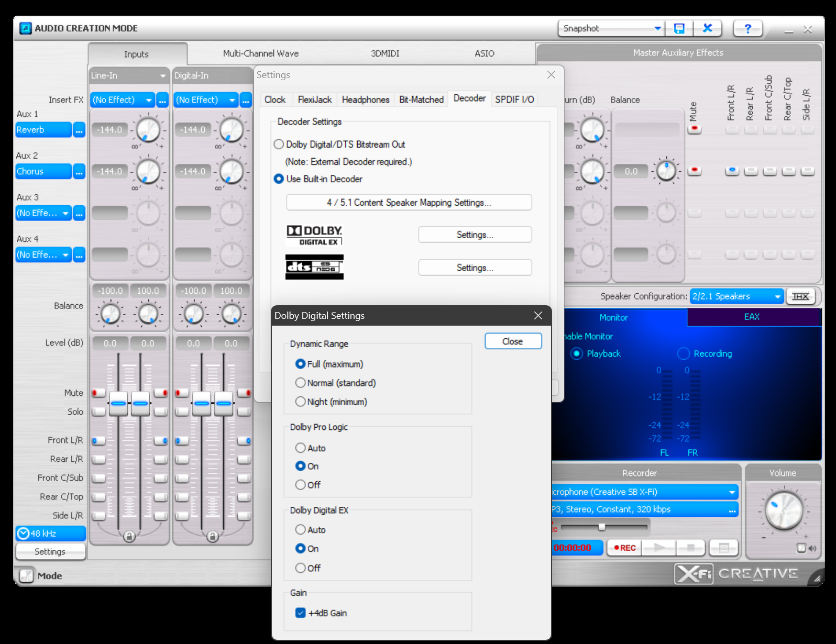The width and height of the screenshot is (836, 644).
Task: Toggle Line-In left Rear L/R routing
Action: point(98,460)
